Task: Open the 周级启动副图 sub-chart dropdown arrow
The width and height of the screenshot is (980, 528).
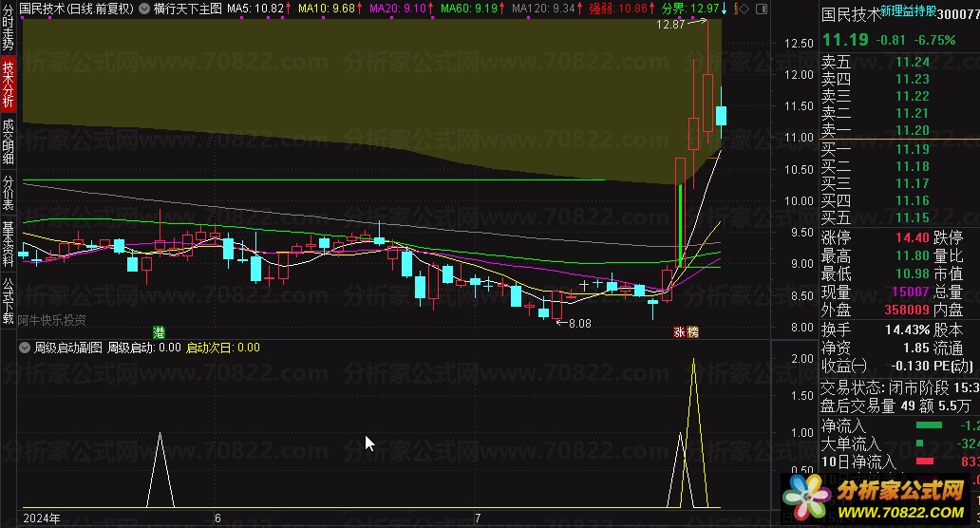Action: (25, 348)
